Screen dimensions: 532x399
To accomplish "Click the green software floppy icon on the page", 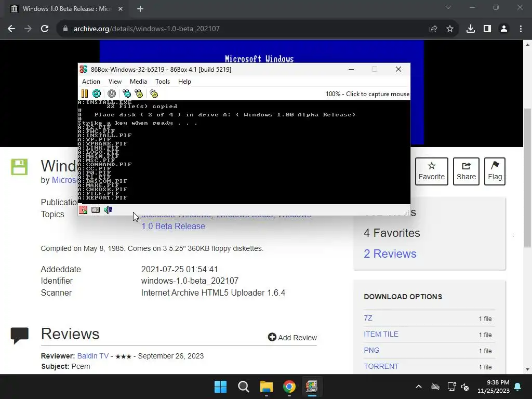I will click(x=19, y=167).
